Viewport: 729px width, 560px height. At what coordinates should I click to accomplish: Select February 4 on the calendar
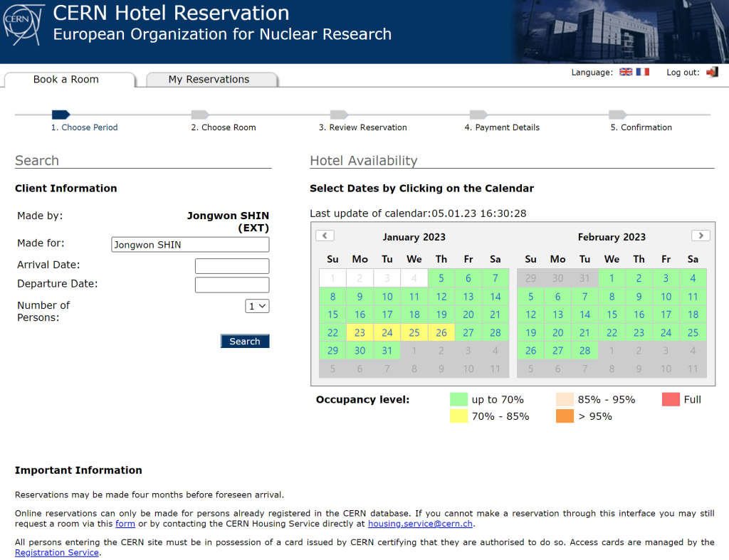(693, 278)
